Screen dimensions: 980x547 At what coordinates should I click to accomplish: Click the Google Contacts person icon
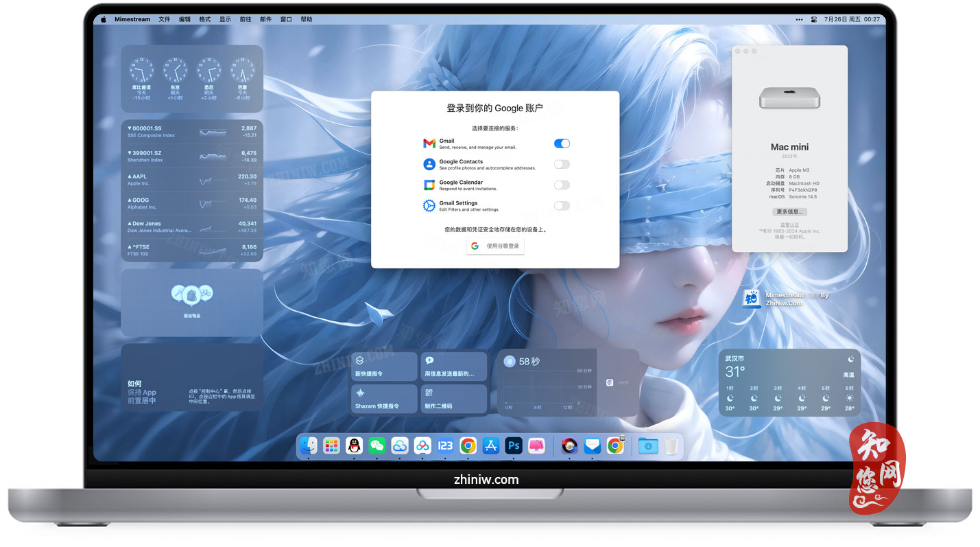click(x=429, y=164)
